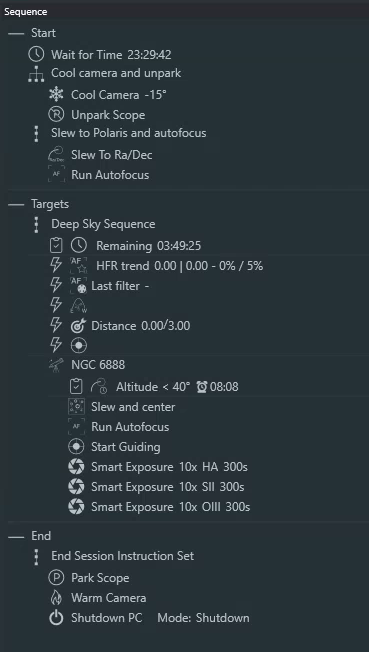This screenshot has width=369, height=652.
Task: Collapse the Start section
Action: coord(16,33)
